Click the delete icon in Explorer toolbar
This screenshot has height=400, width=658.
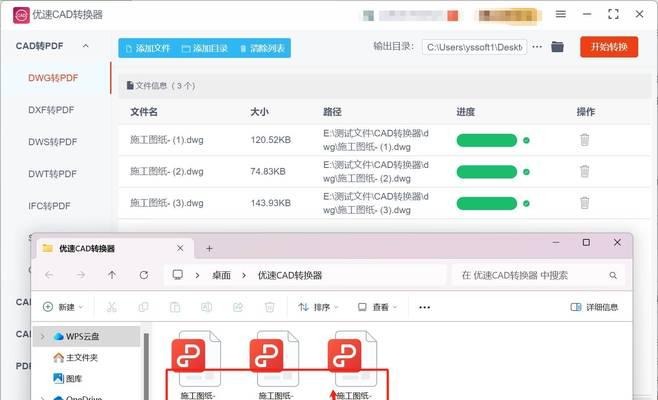[269, 307]
